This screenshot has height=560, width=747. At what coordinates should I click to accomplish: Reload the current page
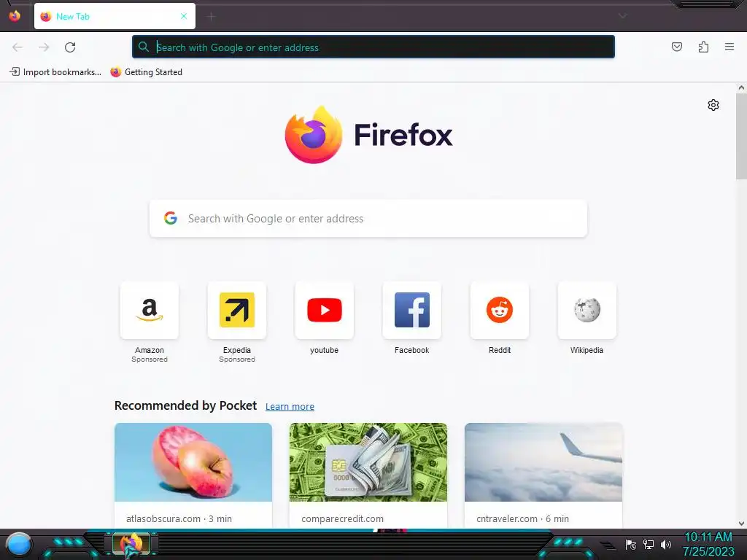pos(70,47)
